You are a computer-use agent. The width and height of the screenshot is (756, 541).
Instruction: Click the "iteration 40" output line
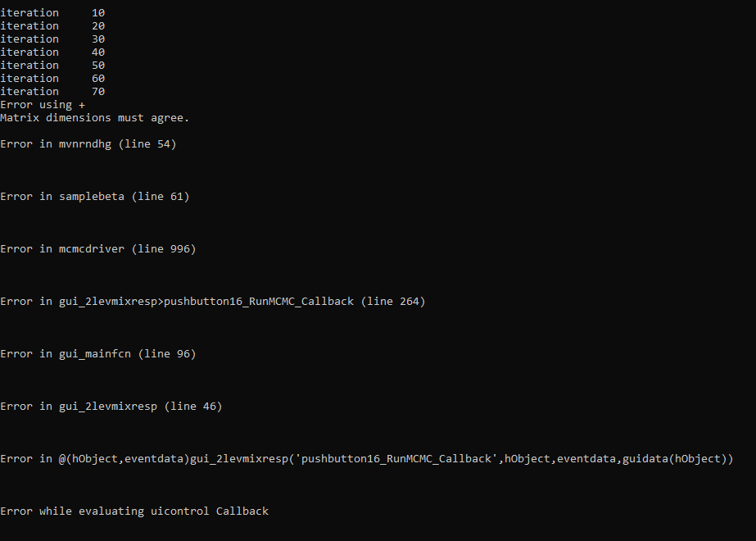tap(52, 52)
